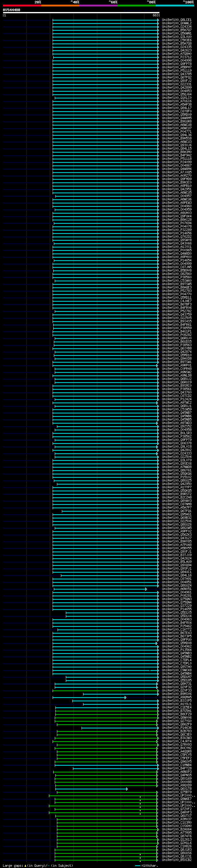
Task: Click the green alignment bar for UniRef100_B5XCB2
Action: [x=107, y=860]
